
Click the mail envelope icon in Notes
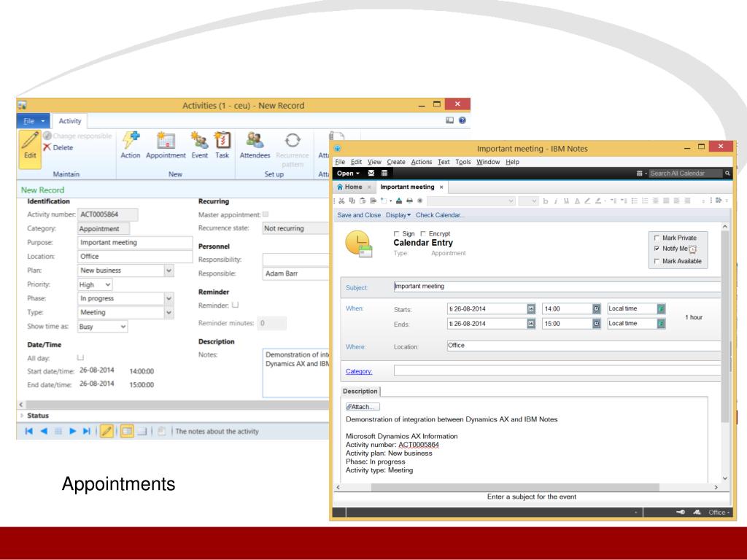coord(371,174)
